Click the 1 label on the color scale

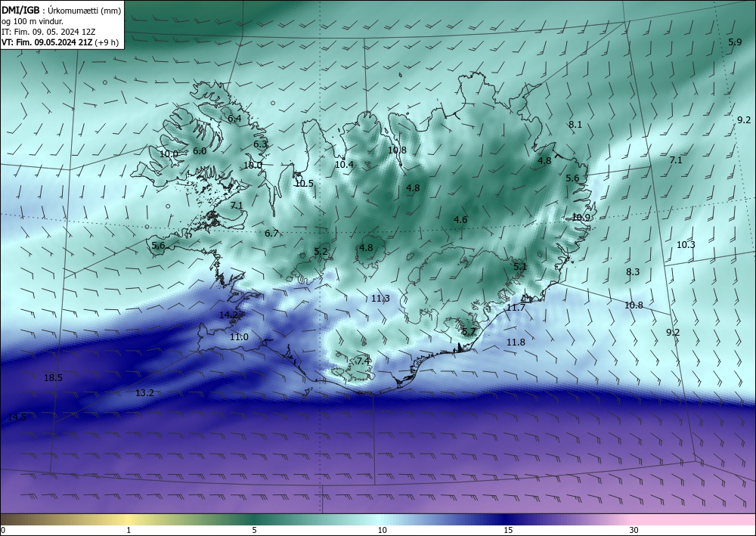129,531
